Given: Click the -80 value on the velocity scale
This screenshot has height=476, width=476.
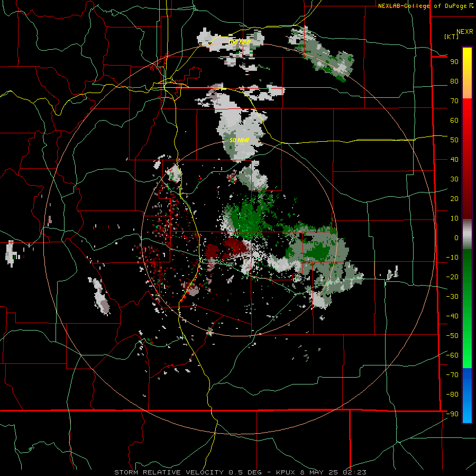Looking at the screenshot, I should pyautogui.click(x=452, y=395).
